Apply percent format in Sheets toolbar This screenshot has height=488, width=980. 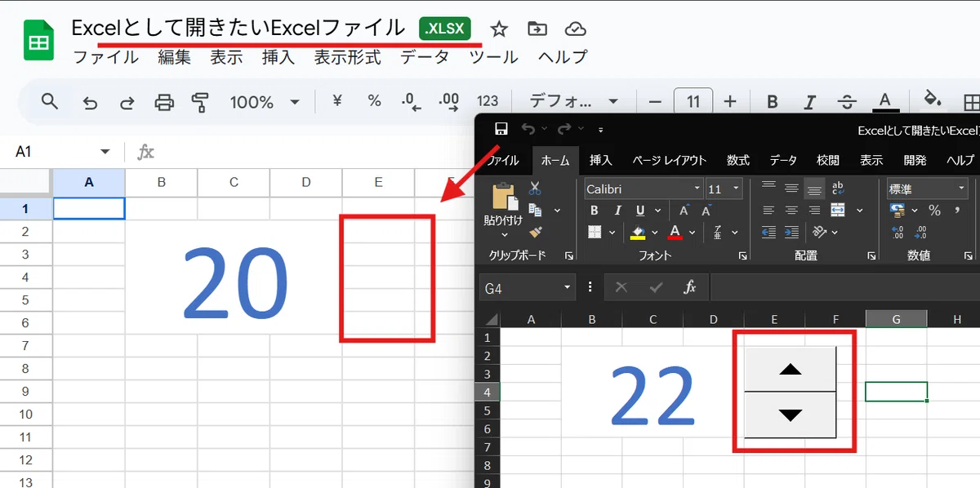[x=374, y=101]
